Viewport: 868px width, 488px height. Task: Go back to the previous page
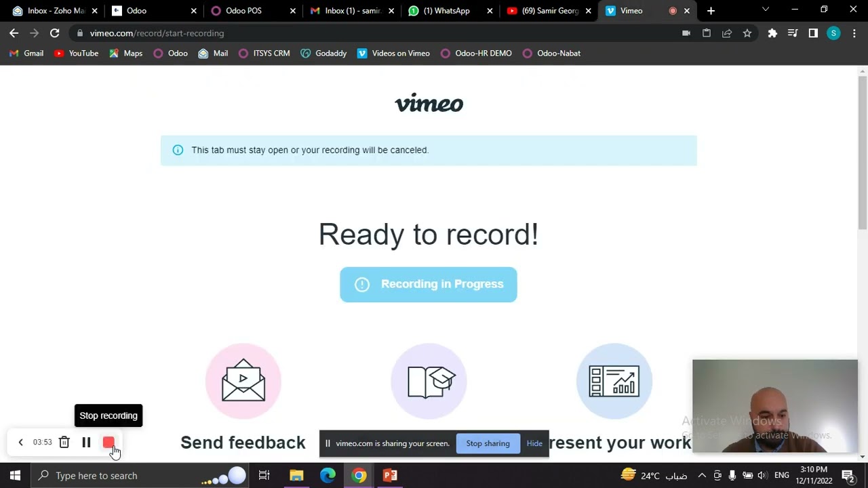pyautogui.click(x=14, y=33)
